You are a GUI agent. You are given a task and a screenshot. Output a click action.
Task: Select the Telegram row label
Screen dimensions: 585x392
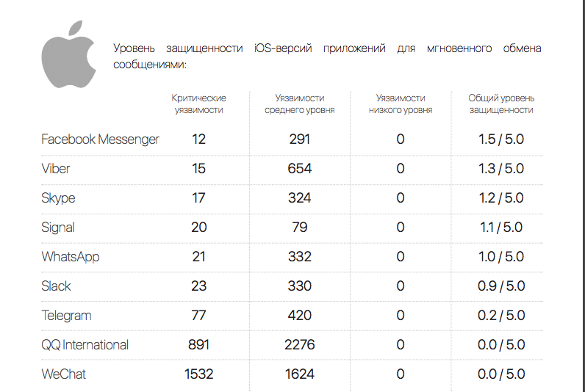point(66,316)
